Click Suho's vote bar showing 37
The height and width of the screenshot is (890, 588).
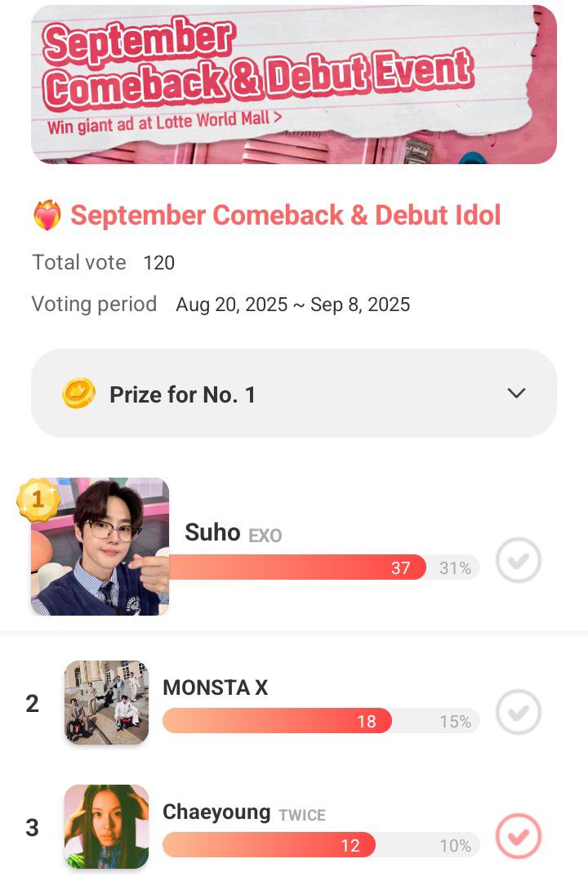(x=324, y=567)
